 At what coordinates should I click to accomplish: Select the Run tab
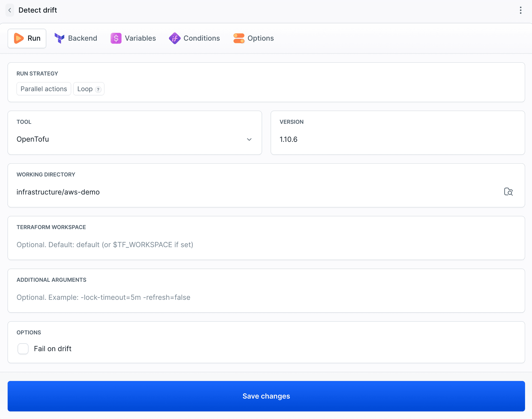[x=27, y=38]
